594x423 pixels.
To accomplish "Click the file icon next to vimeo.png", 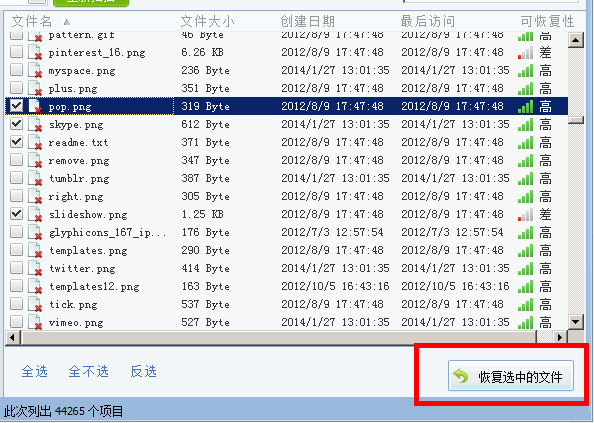I will (35, 323).
